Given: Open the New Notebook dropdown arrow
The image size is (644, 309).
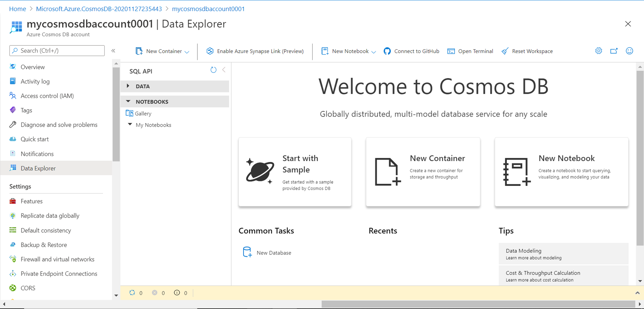Looking at the screenshot, I should pyautogui.click(x=374, y=52).
